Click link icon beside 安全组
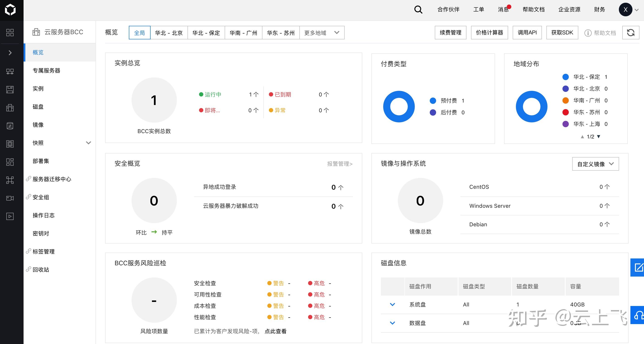 [29, 197]
